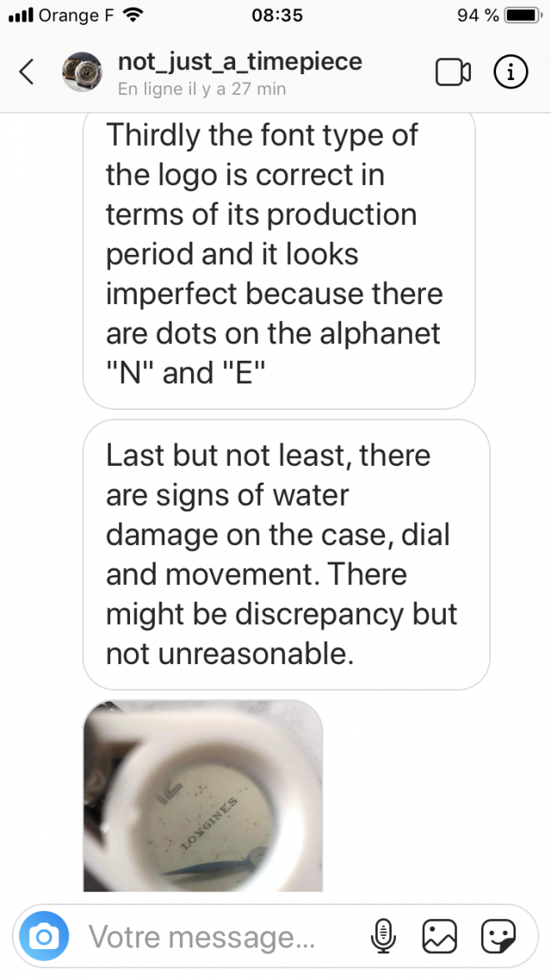Image resolution: width=551 pixels, height=980 pixels.
Task: Tap the Wi-Fi icon in status bar
Action: tap(132, 15)
